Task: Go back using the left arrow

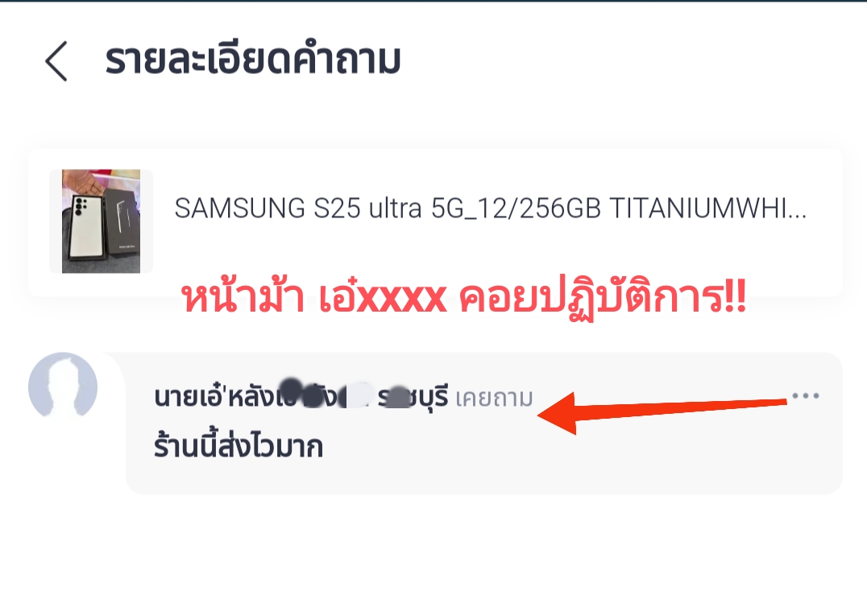Action: (x=56, y=60)
